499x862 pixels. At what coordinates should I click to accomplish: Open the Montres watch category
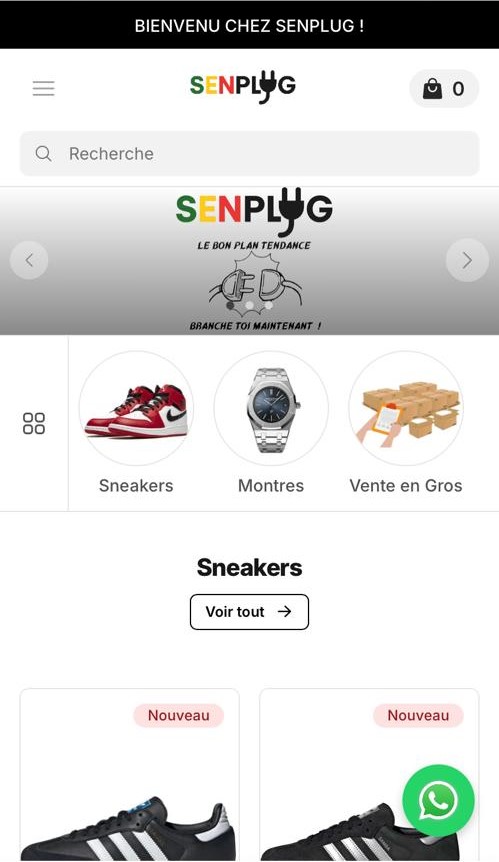point(271,408)
